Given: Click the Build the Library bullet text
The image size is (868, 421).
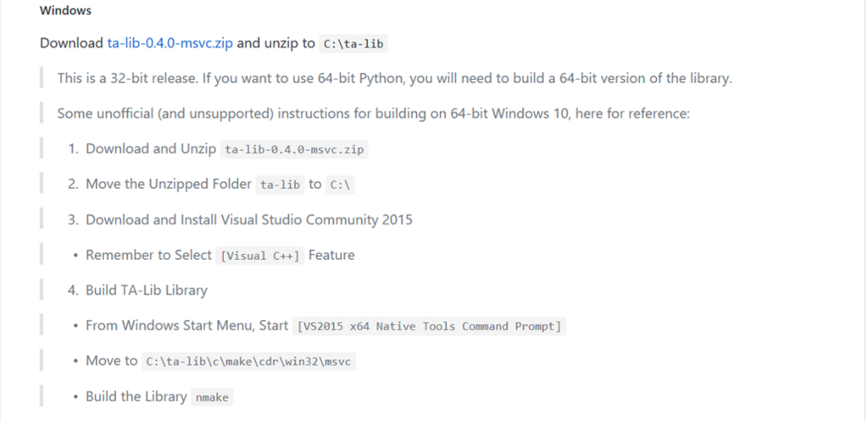Looking at the screenshot, I should click(136, 396).
